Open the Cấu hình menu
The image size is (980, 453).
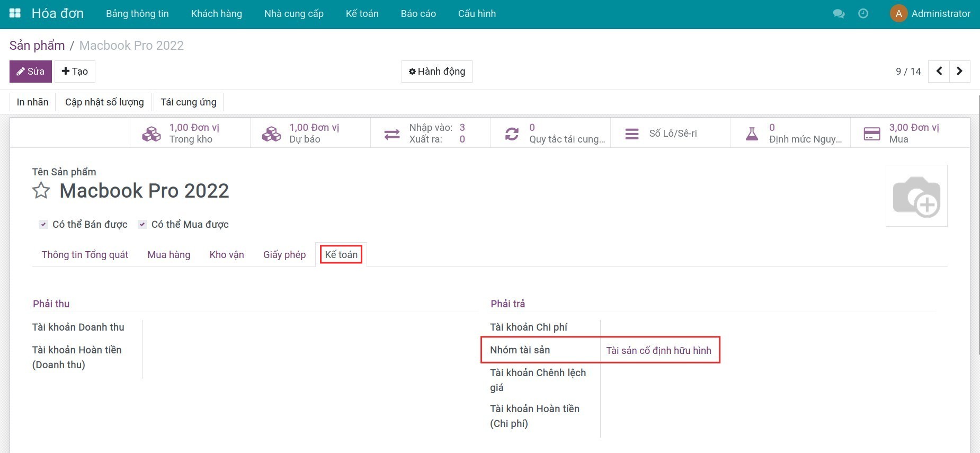click(x=477, y=14)
